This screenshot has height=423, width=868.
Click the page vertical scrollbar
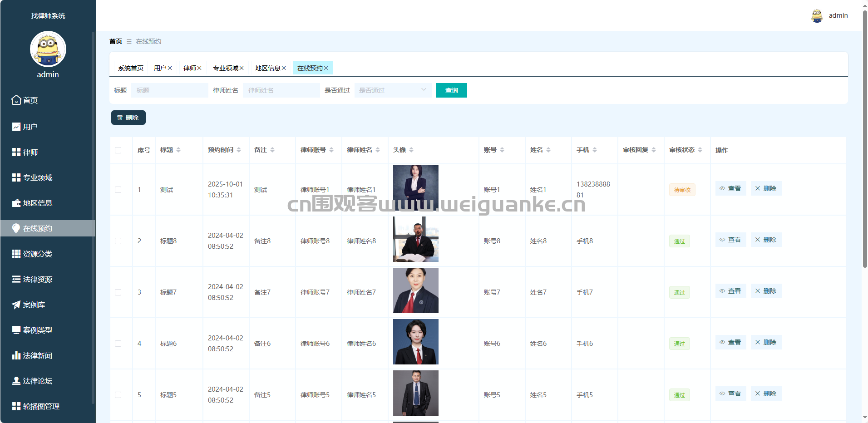click(x=865, y=136)
